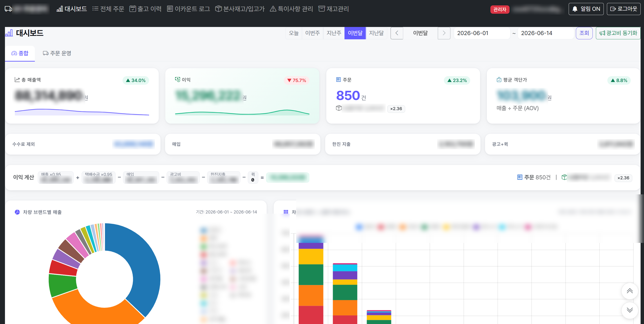644x324 pixels.
Task: Open 재고관리 menu item
Action: click(x=333, y=9)
